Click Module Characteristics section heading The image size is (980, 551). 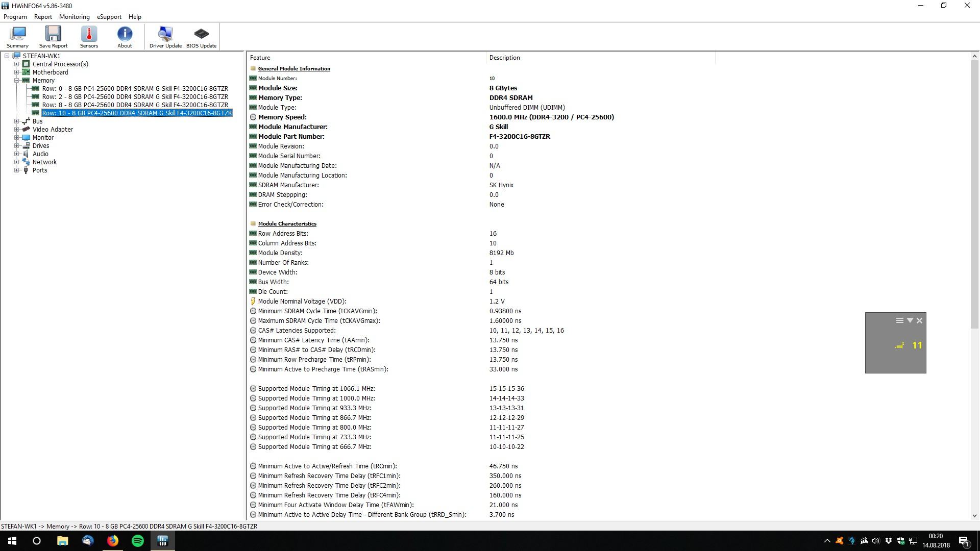[x=287, y=224]
